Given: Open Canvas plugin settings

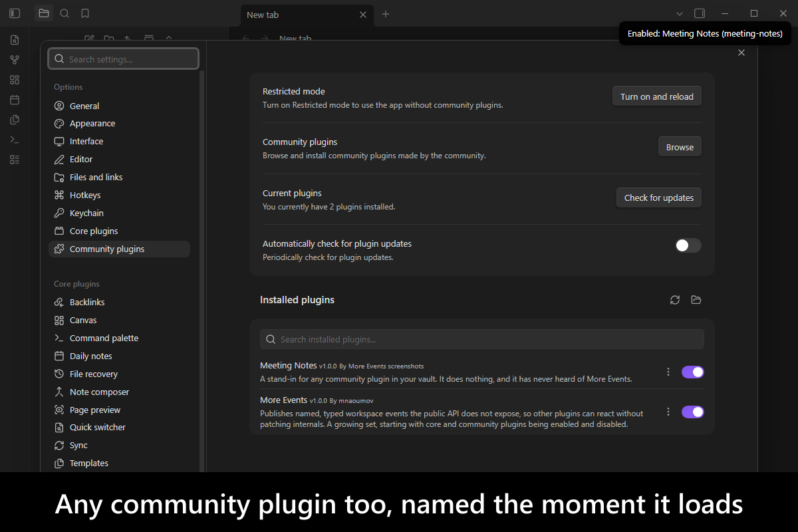Looking at the screenshot, I should click(x=119, y=321).
